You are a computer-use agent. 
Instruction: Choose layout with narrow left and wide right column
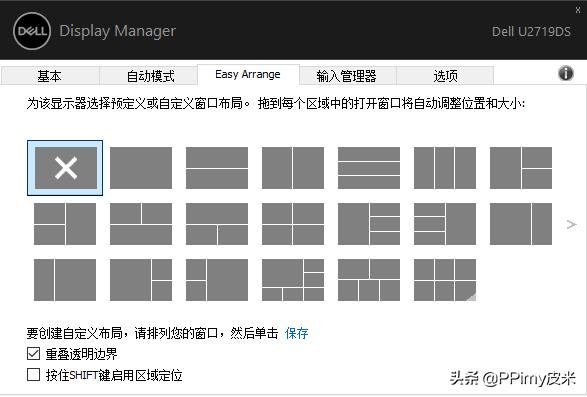point(65,280)
